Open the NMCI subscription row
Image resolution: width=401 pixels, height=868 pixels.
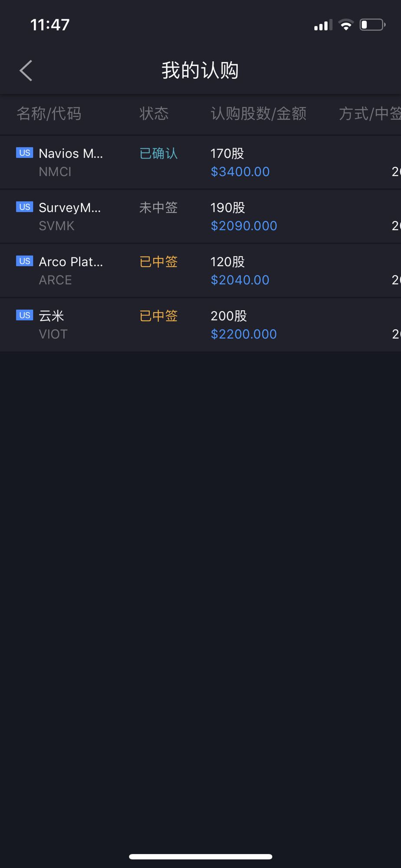pyautogui.click(x=200, y=162)
